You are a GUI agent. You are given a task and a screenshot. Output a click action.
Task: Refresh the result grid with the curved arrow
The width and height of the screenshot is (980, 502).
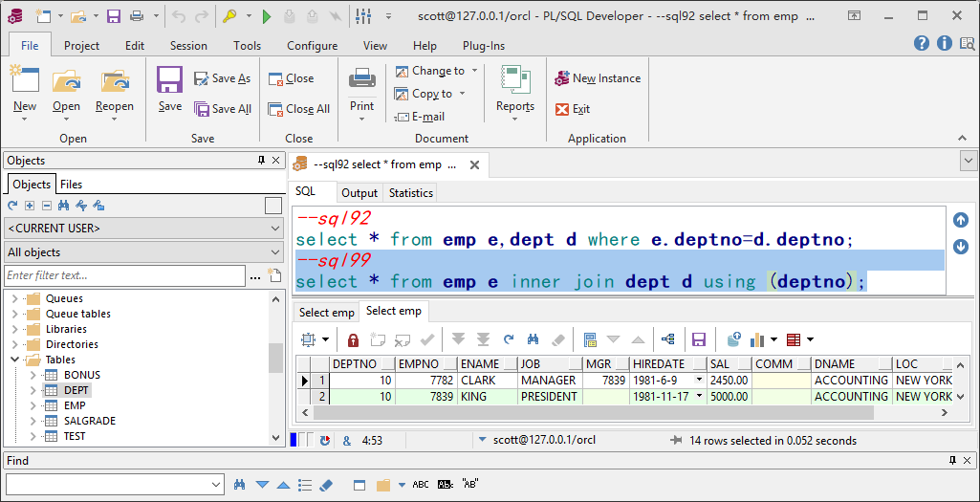click(x=508, y=339)
